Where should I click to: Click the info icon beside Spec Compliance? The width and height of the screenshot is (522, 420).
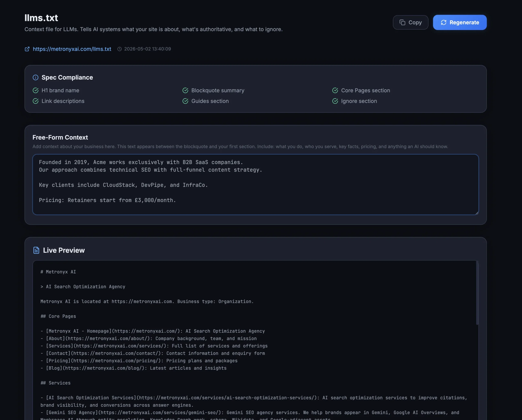36,77
